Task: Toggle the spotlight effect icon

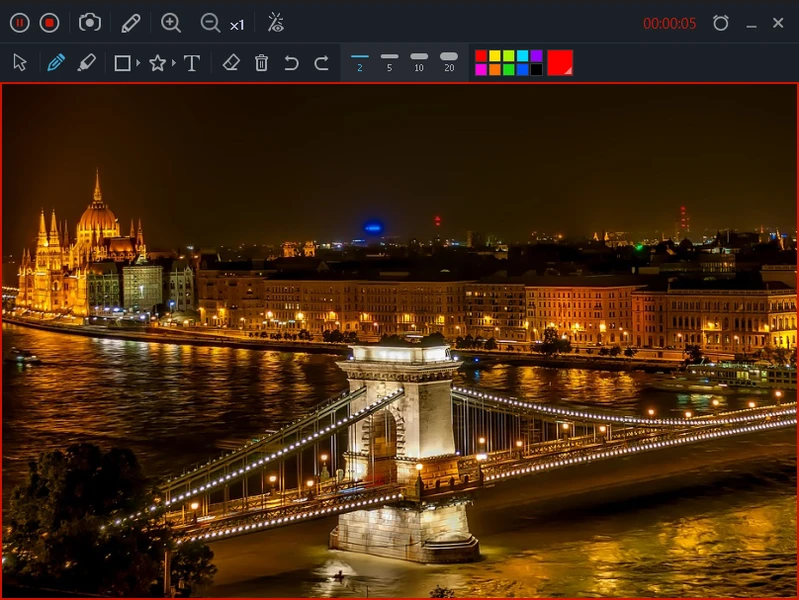Action: pyautogui.click(x=276, y=23)
